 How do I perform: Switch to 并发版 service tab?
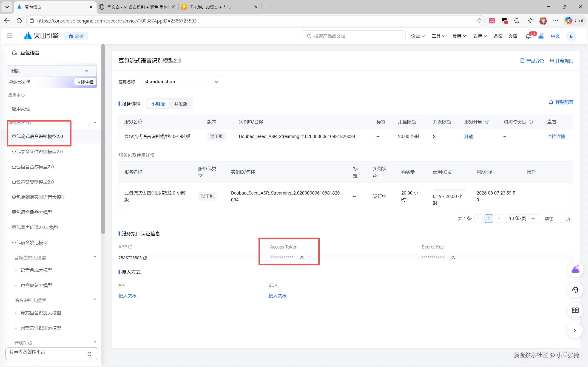coord(181,104)
